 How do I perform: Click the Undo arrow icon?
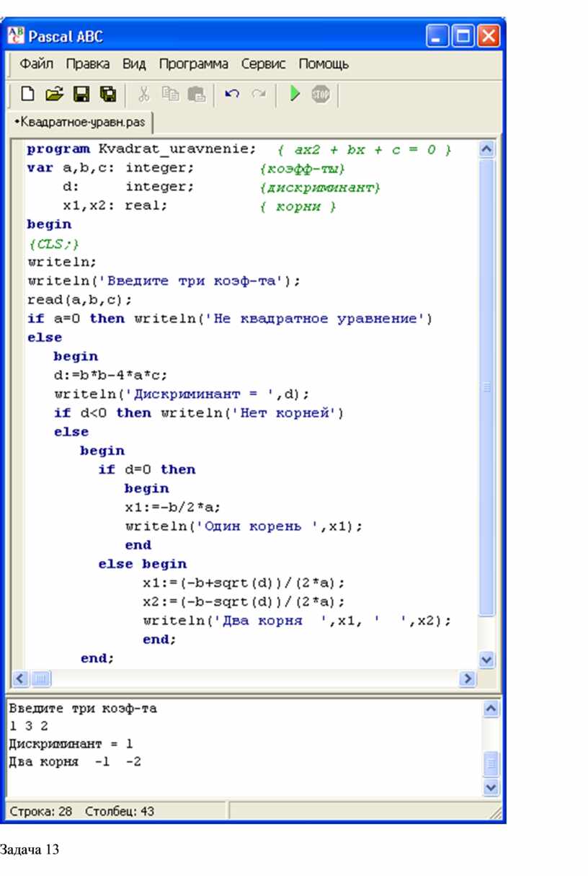232,94
